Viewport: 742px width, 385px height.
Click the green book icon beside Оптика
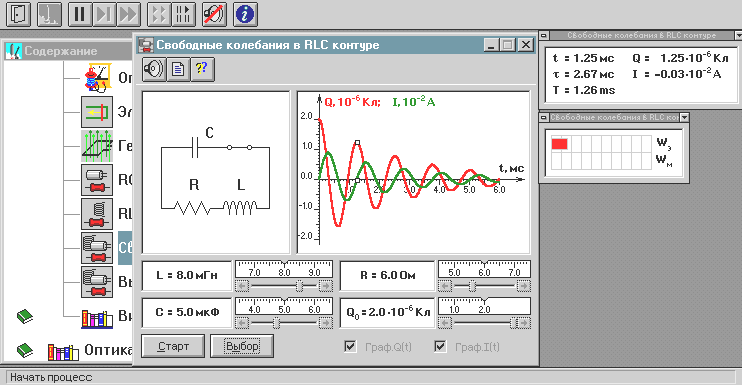[25, 350]
